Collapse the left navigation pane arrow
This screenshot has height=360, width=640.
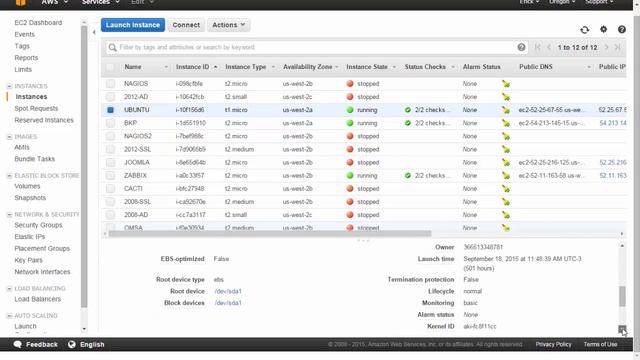point(94,32)
